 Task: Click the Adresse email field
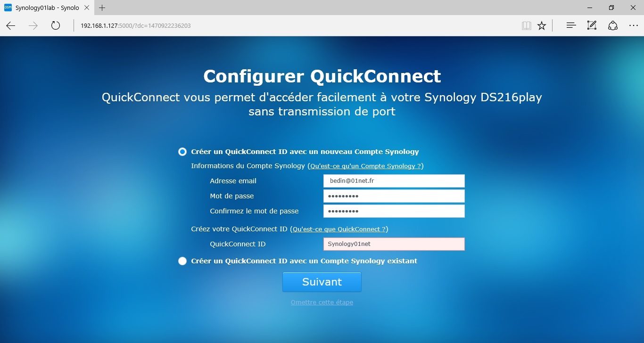(394, 181)
